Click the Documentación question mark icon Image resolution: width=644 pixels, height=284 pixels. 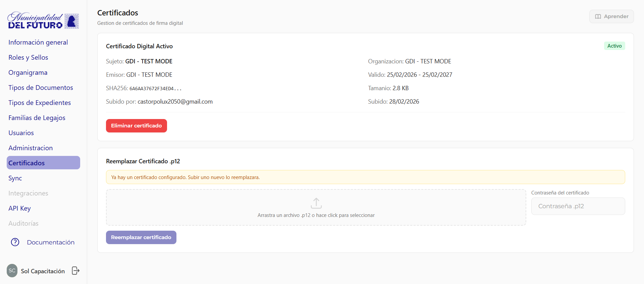[15, 242]
